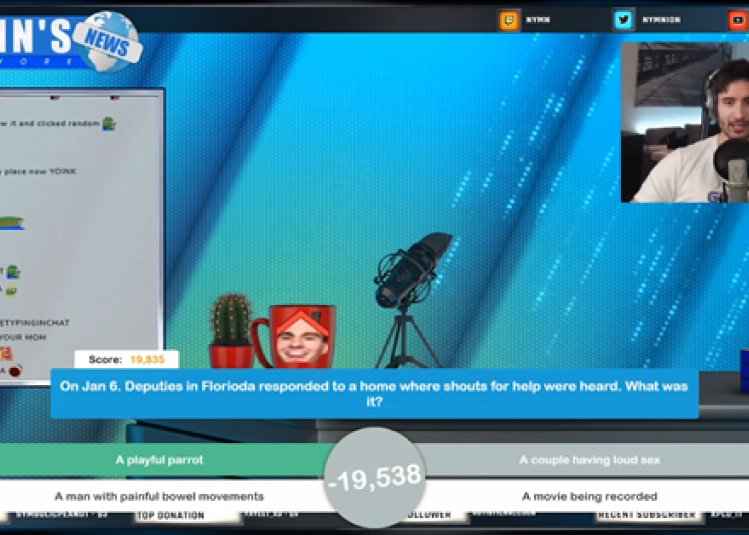Click the Florida deputies question banner
The height and width of the screenshot is (535, 749).
coord(374,393)
